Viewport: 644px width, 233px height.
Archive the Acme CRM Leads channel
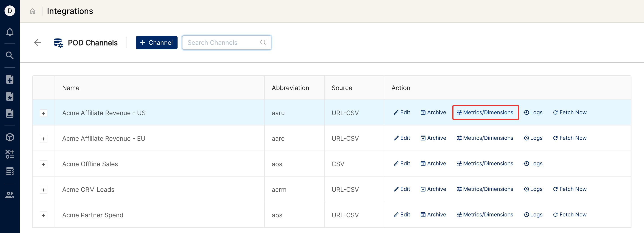point(433,189)
